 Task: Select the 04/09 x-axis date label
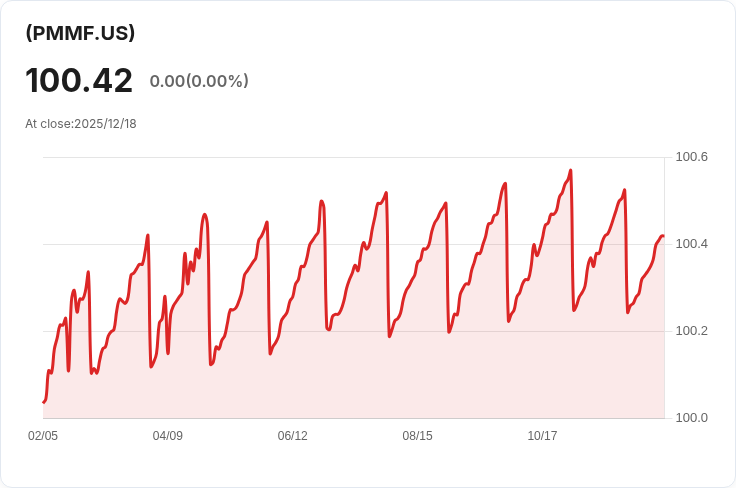click(x=168, y=436)
